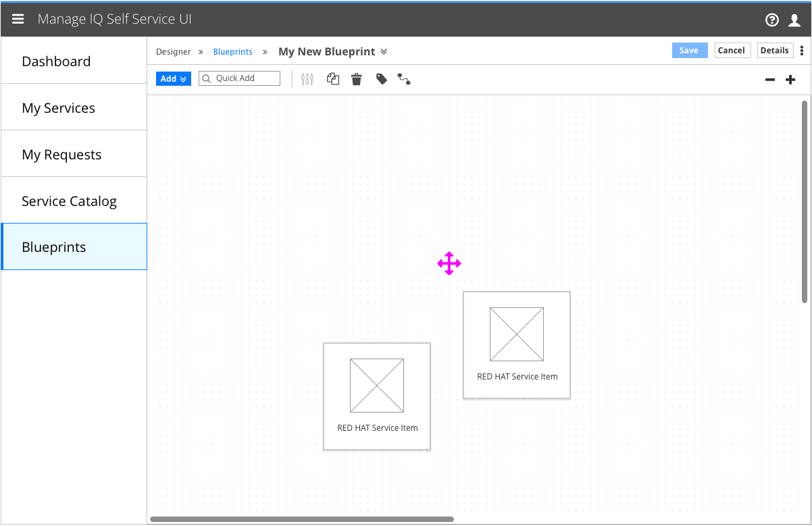Screen dimensions: 812x526
Task: Select the Duplicate items tool
Action: (332, 79)
